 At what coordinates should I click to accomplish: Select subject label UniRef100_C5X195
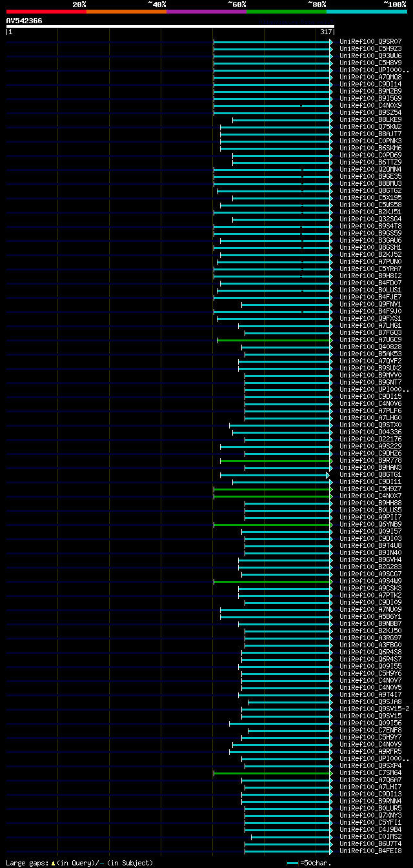pos(370,198)
